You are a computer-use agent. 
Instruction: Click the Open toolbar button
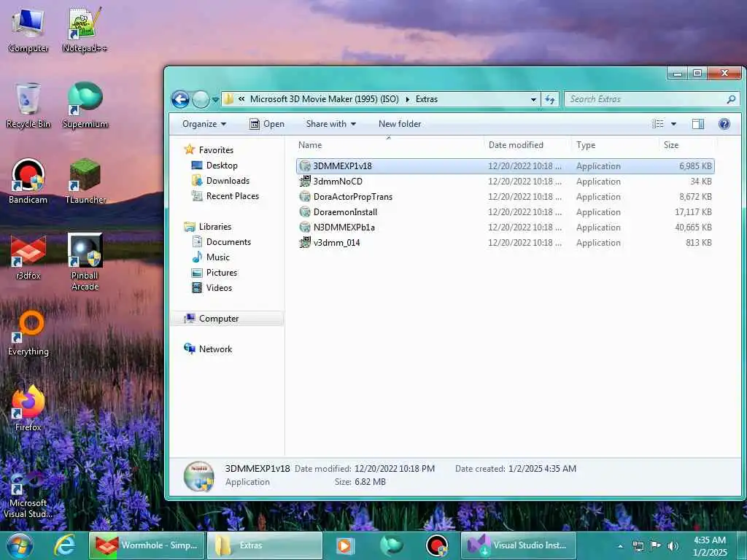[x=267, y=124]
